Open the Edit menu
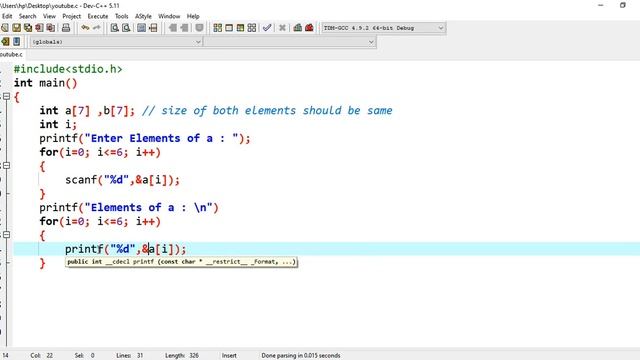Screen dimensions: 640x360 [x=7, y=16]
